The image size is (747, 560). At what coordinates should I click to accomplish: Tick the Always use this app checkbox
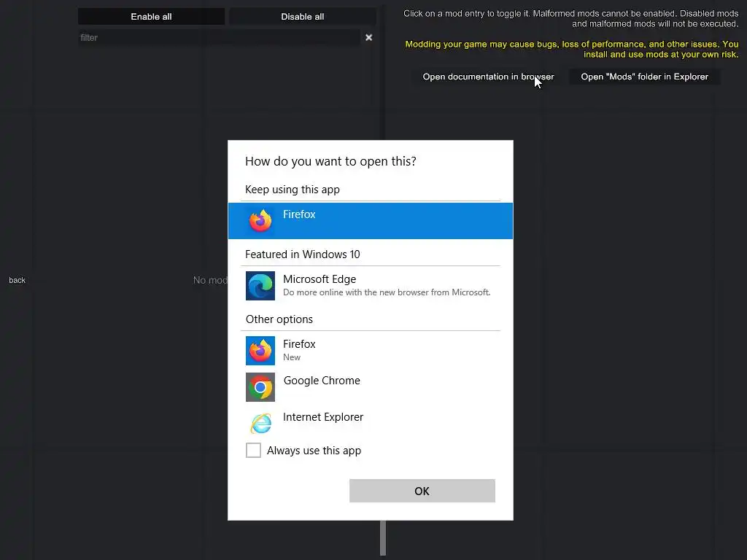click(x=253, y=450)
